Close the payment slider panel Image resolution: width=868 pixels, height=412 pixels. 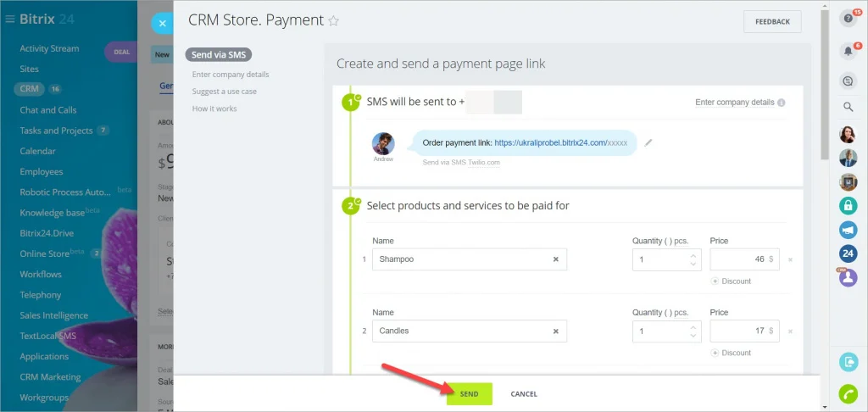(162, 24)
